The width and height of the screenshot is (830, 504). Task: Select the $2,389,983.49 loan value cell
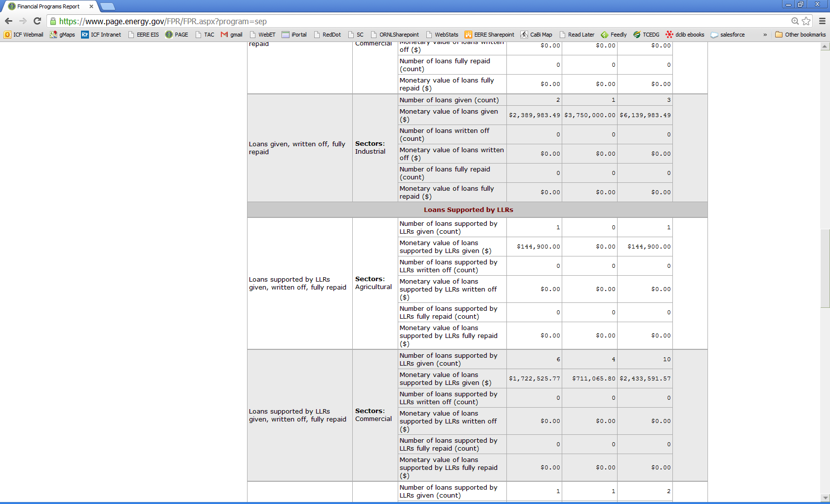(535, 115)
